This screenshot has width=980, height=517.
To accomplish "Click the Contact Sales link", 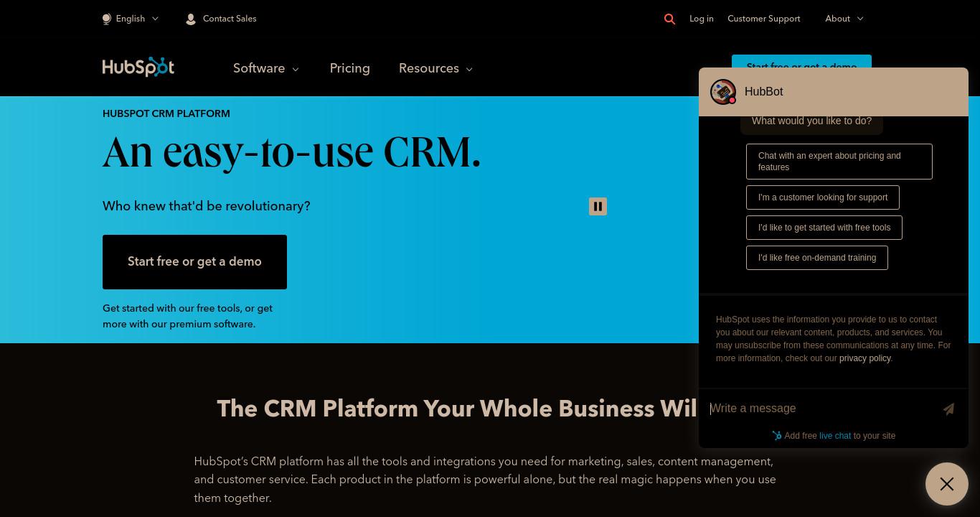I will point(230,19).
